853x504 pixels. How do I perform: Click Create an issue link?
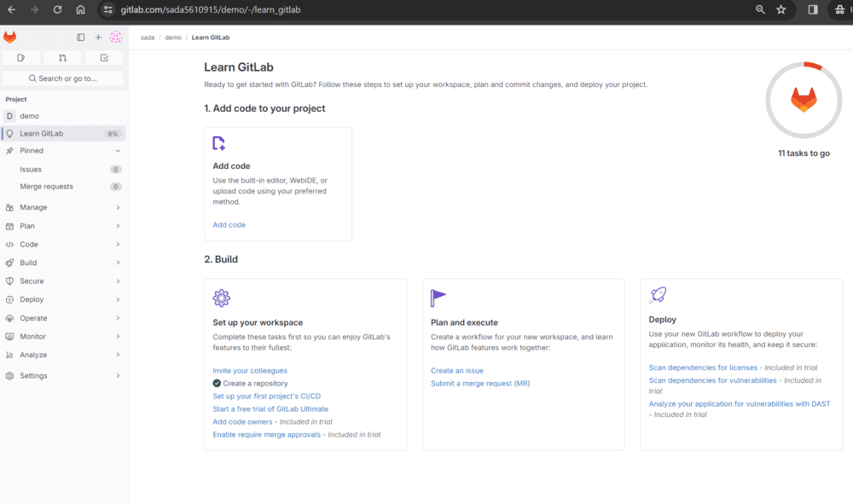(x=457, y=371)
